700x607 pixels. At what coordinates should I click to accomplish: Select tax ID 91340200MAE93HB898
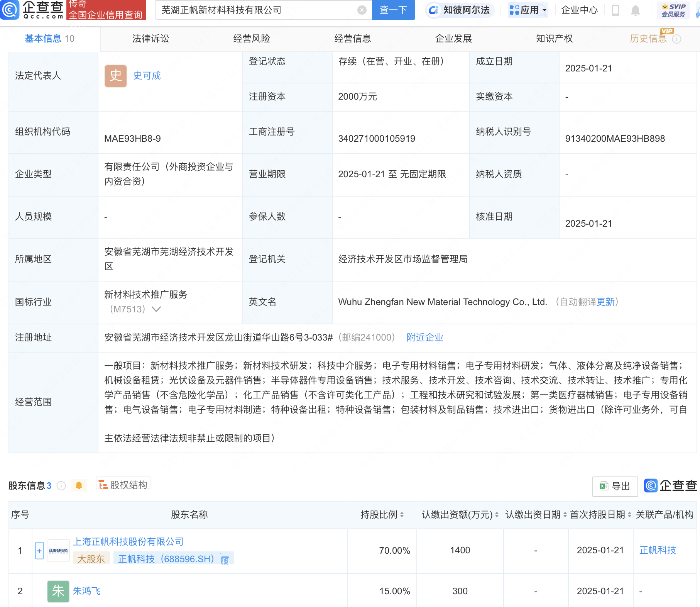615,139
